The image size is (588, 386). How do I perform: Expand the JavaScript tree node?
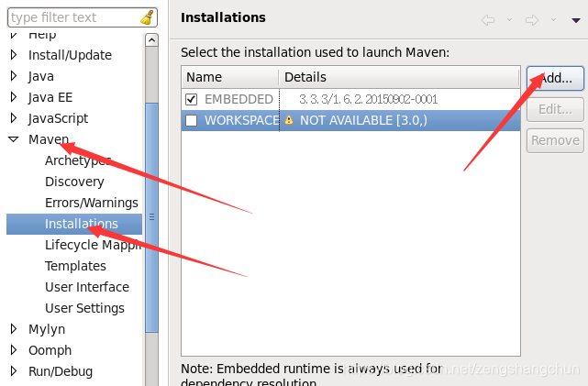click(14, 118)
